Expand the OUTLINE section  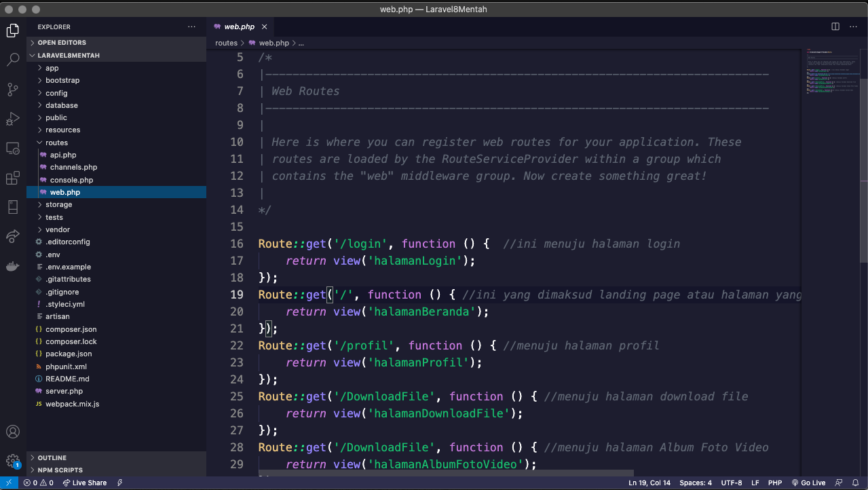pos(116,457)
